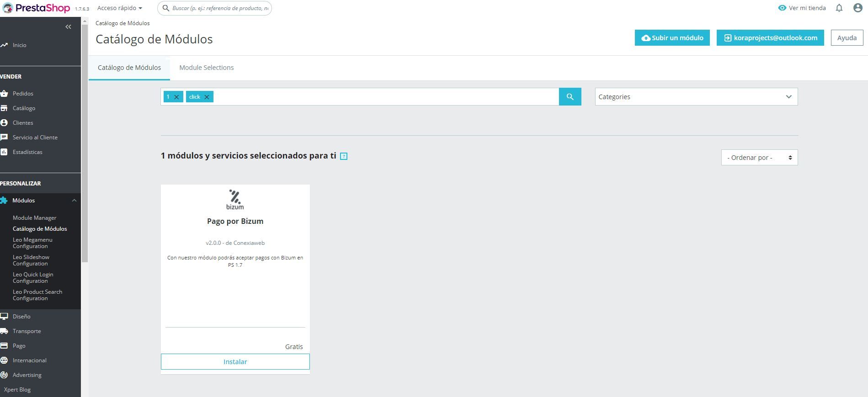Screen dimensions: 868x397
Task: Switch to the Module Selections tab
Action: 207,68
